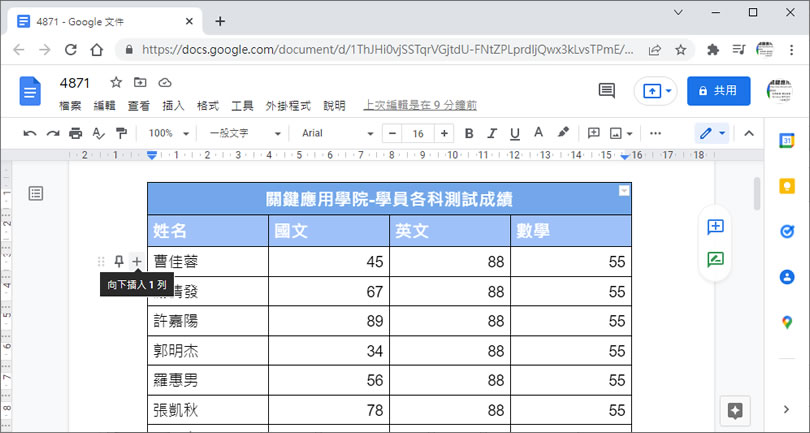Bookmark this page star in address bar

click(x=681, y=50)
